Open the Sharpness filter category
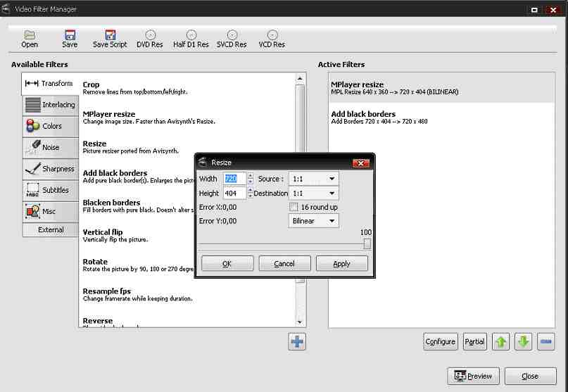This screenshot has height=392, width=568. point(51,169)
